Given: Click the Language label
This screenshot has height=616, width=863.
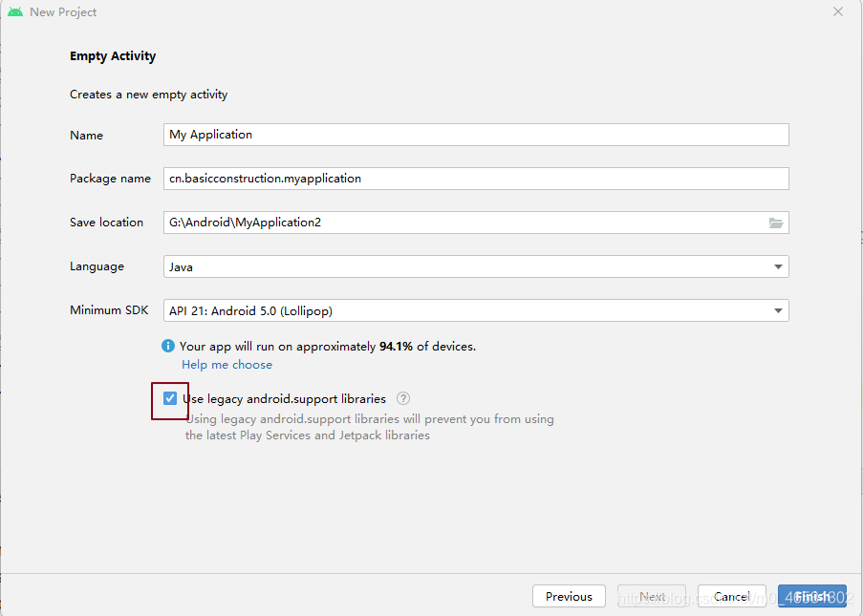Looking at the screenshot, I should pyautogui.click(x=97, y=266).
